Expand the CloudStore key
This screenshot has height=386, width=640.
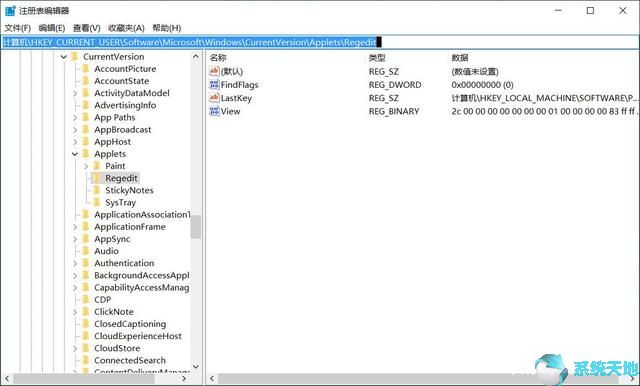75,349
